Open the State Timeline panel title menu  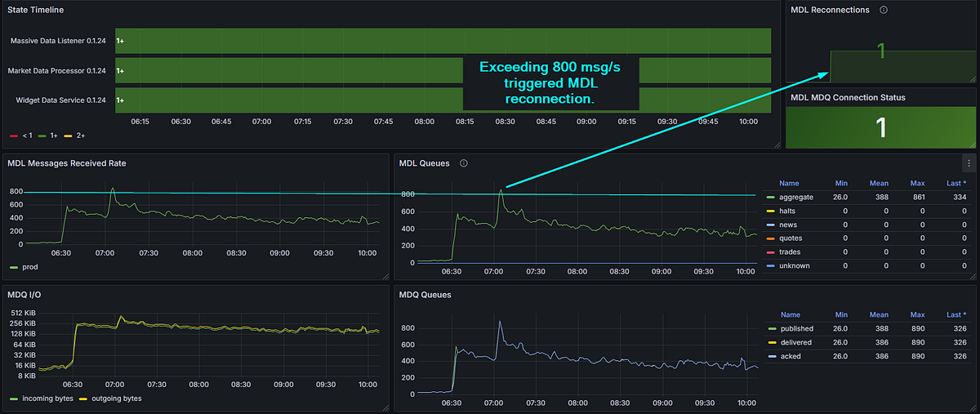pyautogui.click(x=35, y=10)
